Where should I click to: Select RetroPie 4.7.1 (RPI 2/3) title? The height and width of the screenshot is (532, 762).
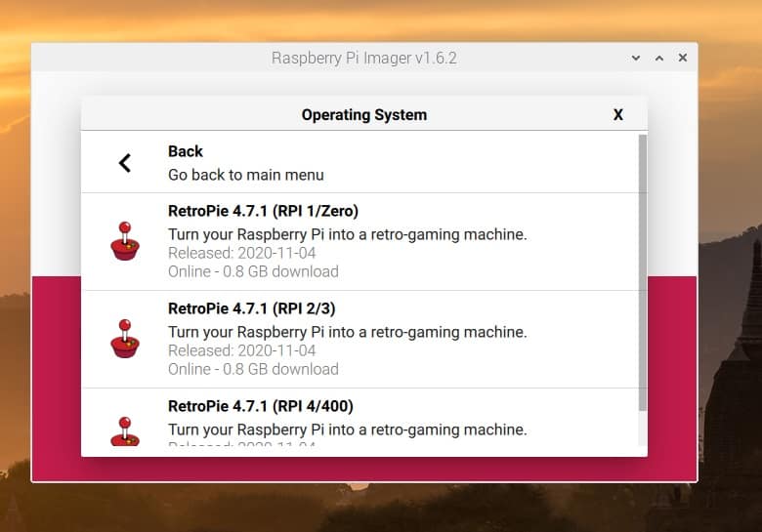(252, 308)
